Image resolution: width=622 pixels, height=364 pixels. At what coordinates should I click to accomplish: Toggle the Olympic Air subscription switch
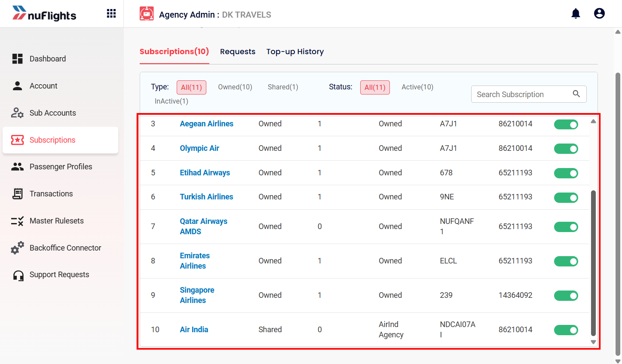tap(566, 149)
